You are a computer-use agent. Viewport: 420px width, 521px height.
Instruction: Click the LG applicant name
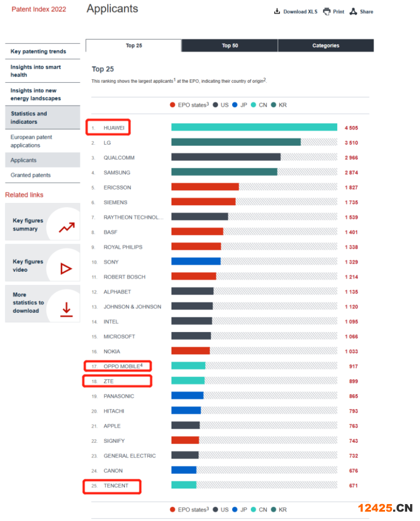(107, 143)
